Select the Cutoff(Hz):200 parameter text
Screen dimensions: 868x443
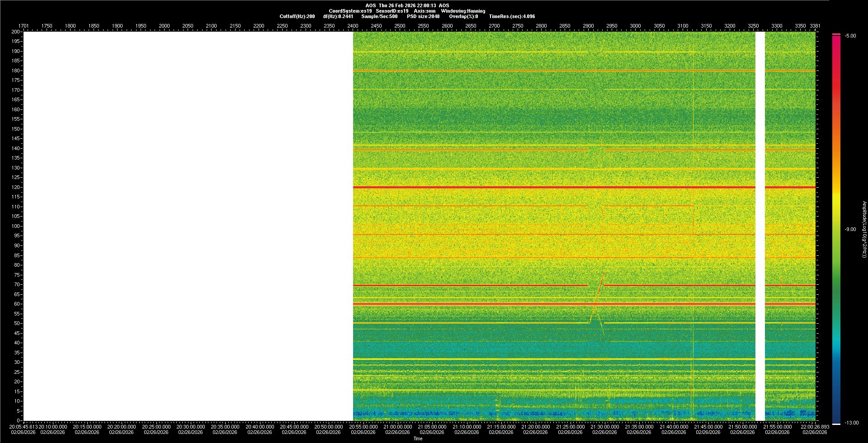pyautogui.click(x=297, y=16)
